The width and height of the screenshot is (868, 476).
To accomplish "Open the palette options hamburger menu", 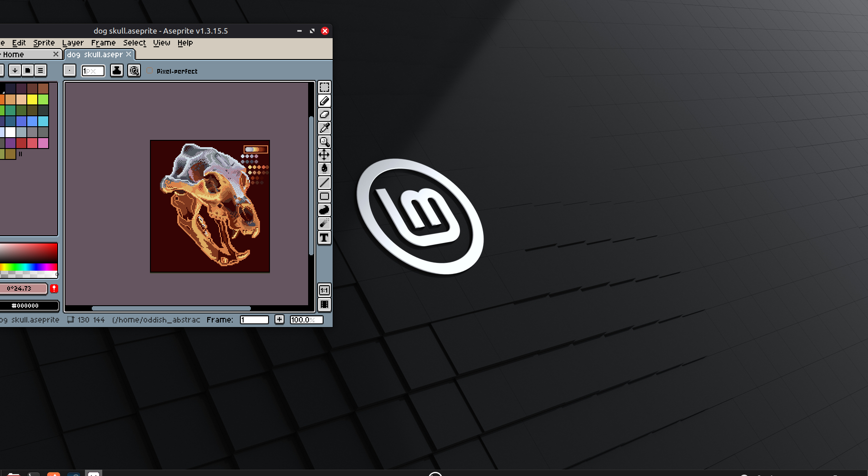I will 40,70.
